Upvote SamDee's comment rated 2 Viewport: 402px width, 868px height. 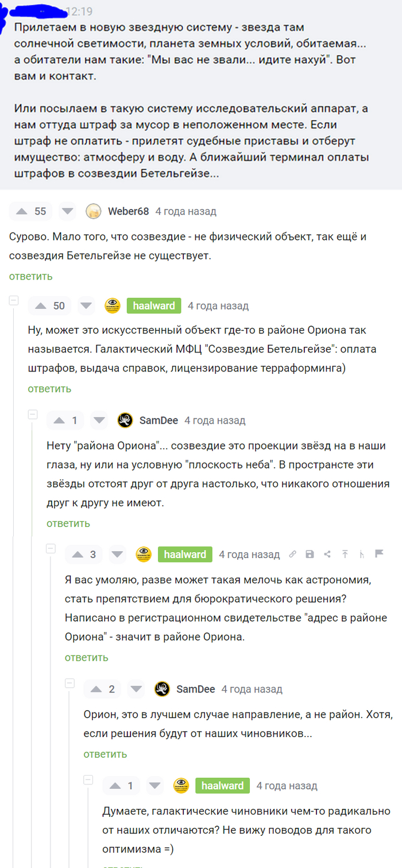(x=96, y=689)
